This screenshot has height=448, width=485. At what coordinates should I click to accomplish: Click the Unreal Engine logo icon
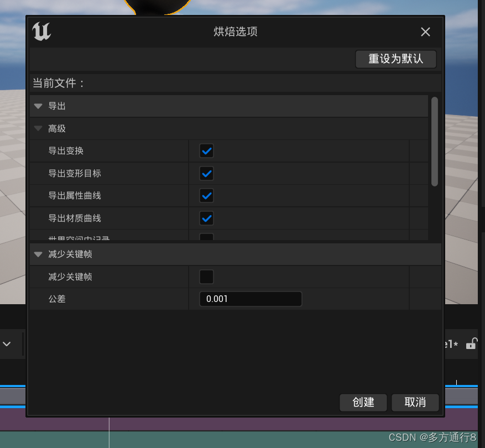43,32
